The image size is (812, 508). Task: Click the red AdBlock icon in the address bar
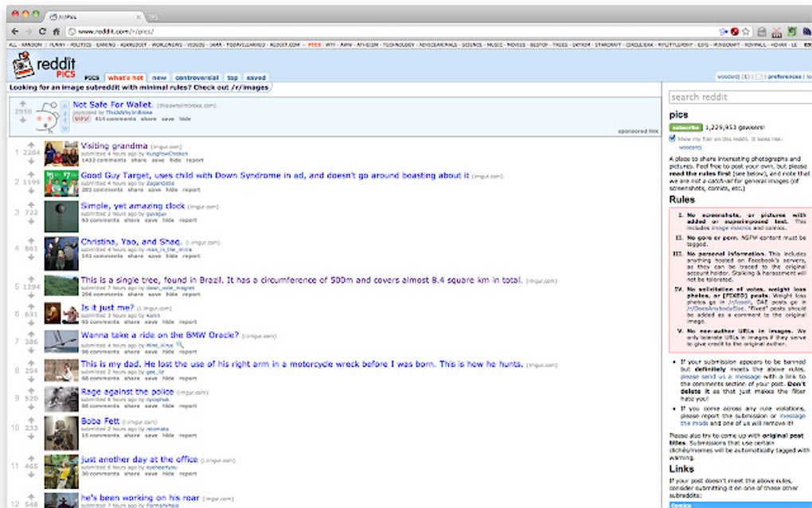pyautogui.click(x=734, y=30)
